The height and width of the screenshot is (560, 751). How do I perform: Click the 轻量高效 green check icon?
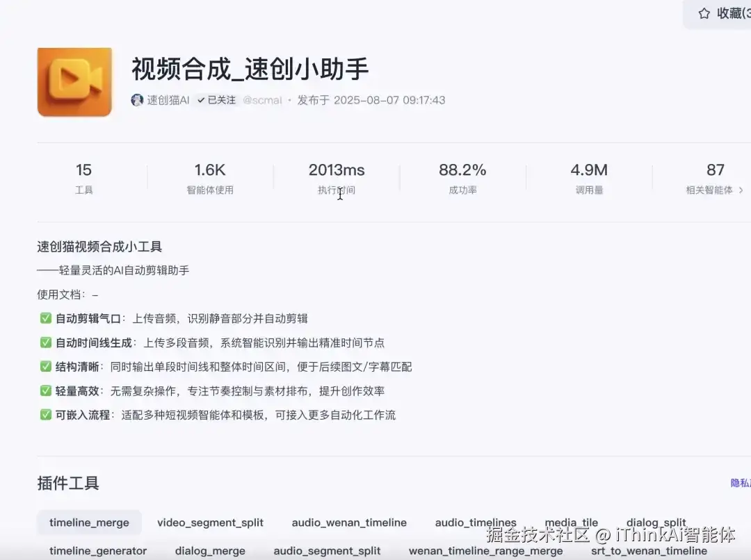(45, 390)
